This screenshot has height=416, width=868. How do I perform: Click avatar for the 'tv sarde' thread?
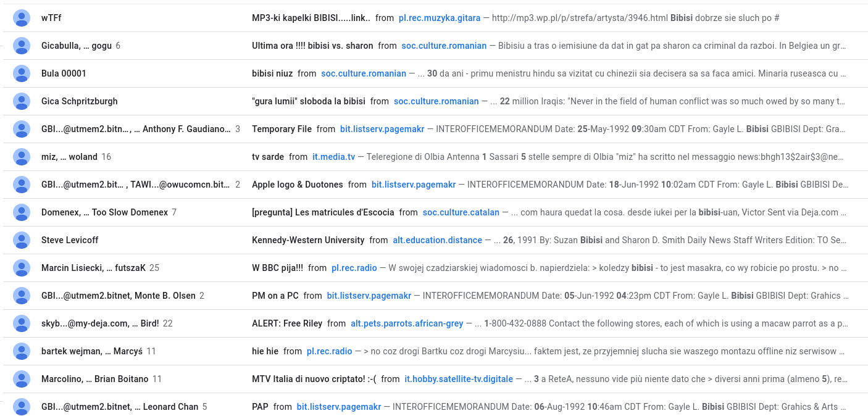coord(22,157)
